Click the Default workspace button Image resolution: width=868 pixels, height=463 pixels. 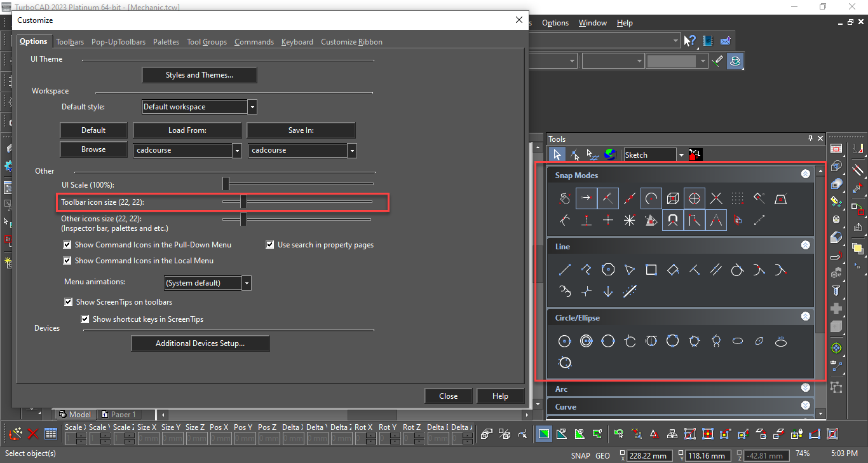click(93, 130)
